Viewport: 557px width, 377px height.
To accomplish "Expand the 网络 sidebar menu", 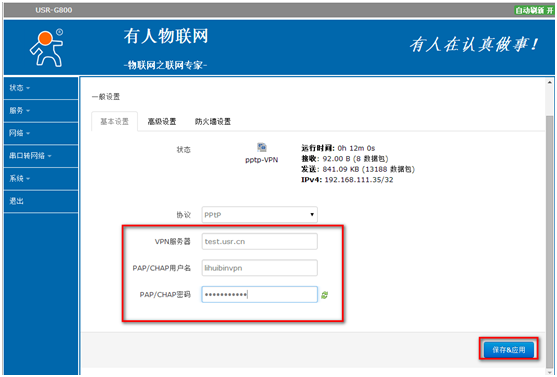I will click(41, 133).
